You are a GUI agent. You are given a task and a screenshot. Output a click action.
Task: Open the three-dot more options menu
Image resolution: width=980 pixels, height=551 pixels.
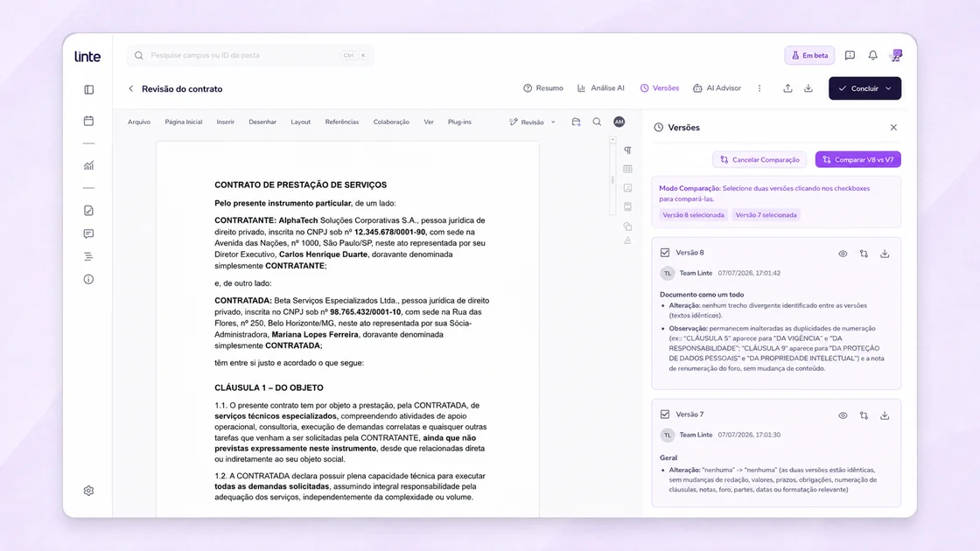coord(759,88)
